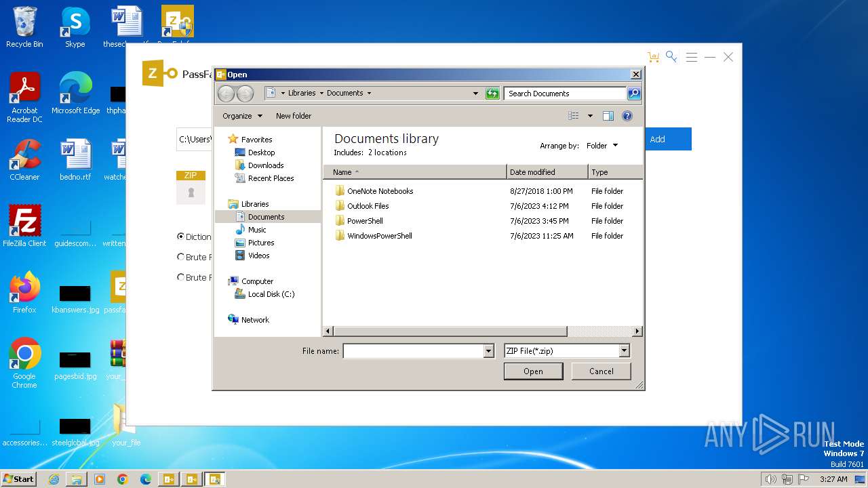Click the key register icon in PassFab
The height and width of the screenshot is (488, 868).
point(671,57)
